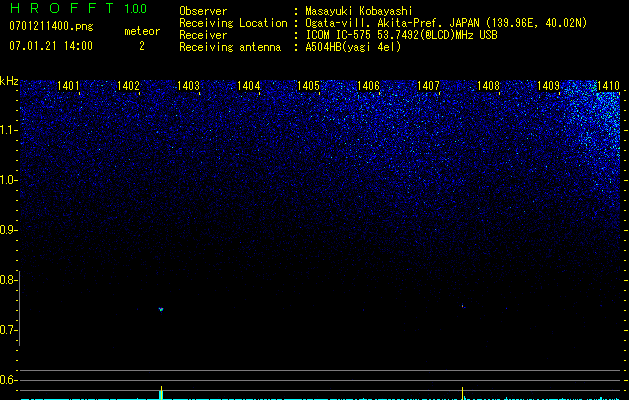Click the 1404 time axis marker
Image resolution: width=629 pixels, height=400 pixels.
point(249,86)
